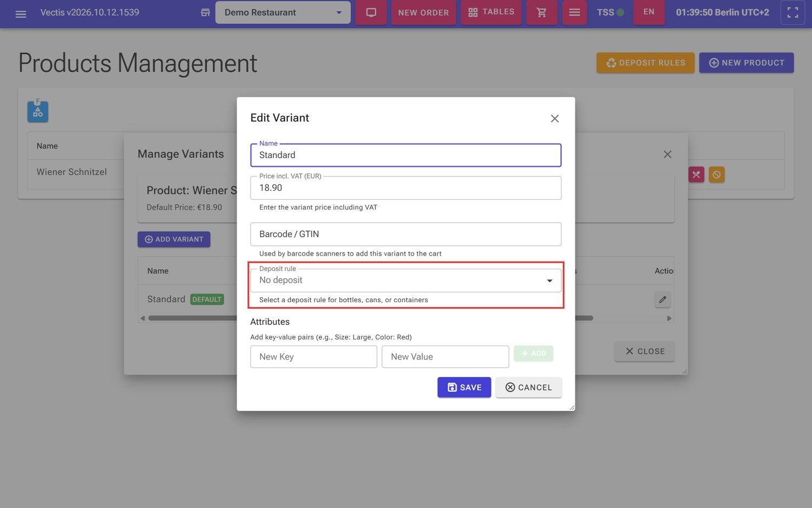This screenshot has width=812, height=508.
Task: Save the variant changes
Action: (x=464, y=387)
